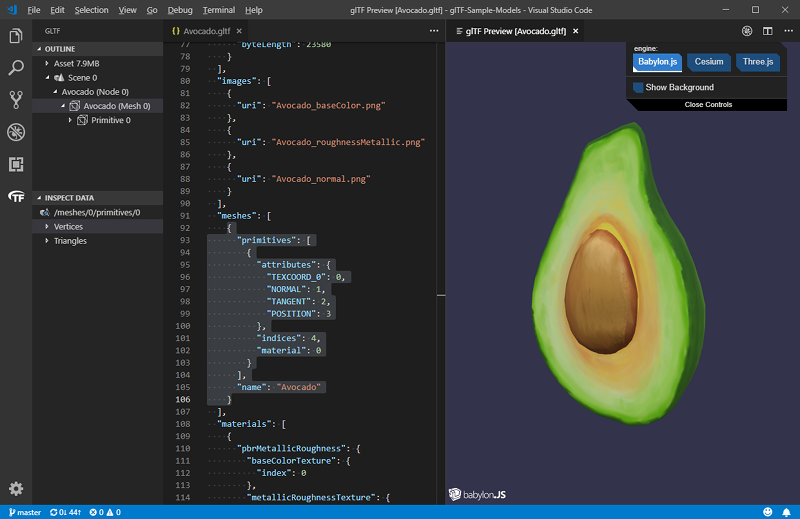Click the Primitive 0 icon in outline

[x=82, y=120]
